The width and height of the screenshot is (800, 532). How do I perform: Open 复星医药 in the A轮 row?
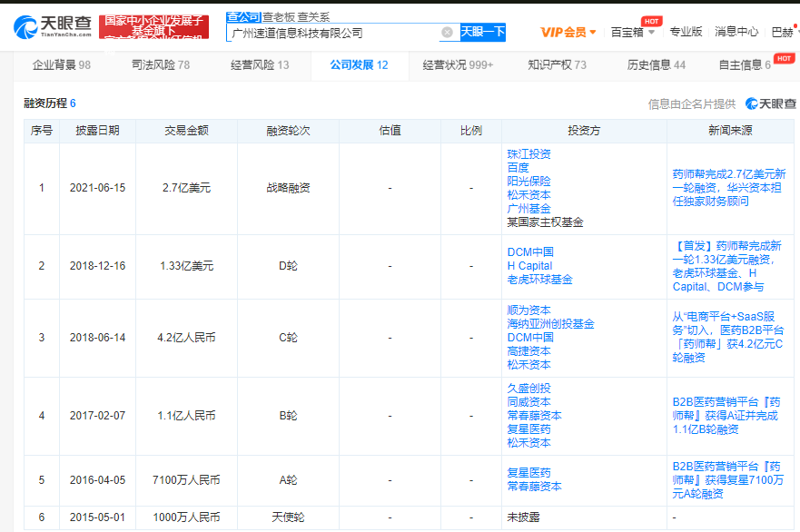click(x=528, y=473)
